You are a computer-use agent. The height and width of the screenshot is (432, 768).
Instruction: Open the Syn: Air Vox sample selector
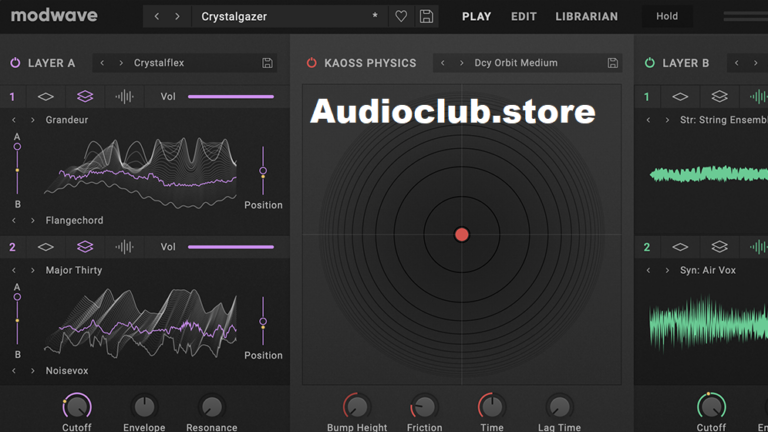(708, 270)
